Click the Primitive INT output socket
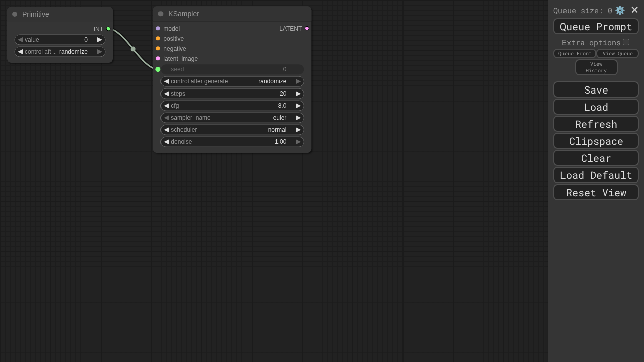The image size is (644, 362). pos(108,29)
